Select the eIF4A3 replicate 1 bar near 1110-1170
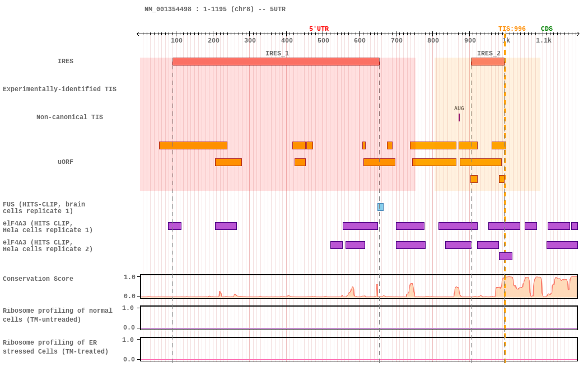Viewport: 588px width, 367px height. point(559,226)
